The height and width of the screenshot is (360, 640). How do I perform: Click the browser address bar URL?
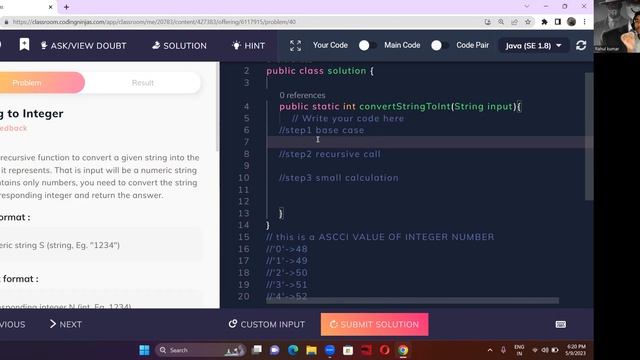point(154,22)
